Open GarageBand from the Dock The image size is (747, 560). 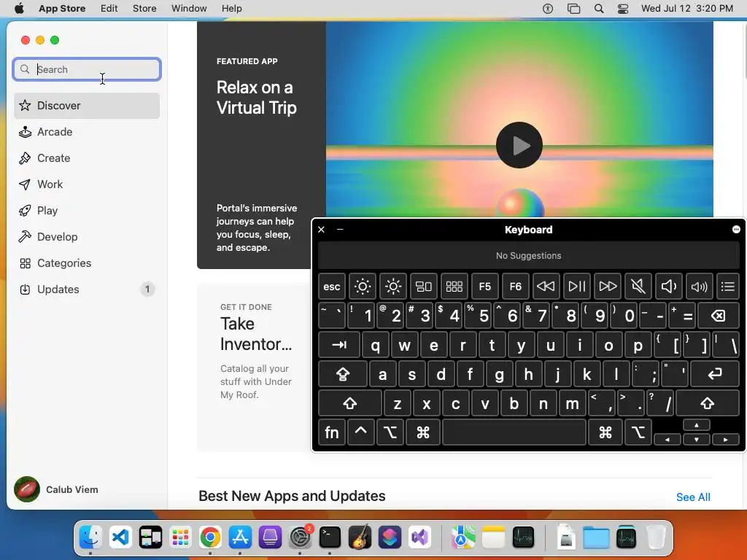(x=360, y=537)
